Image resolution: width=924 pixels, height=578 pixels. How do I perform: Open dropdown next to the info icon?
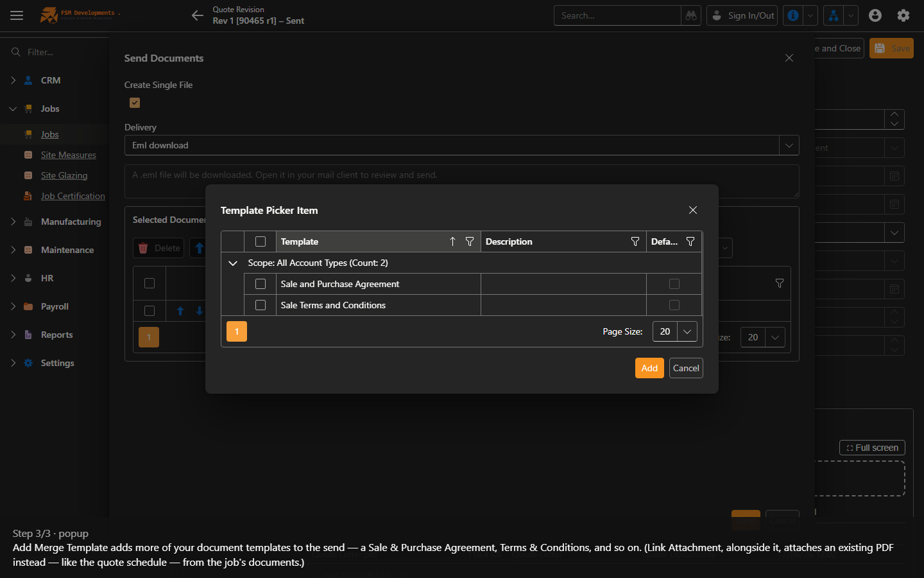coord(810,15)
